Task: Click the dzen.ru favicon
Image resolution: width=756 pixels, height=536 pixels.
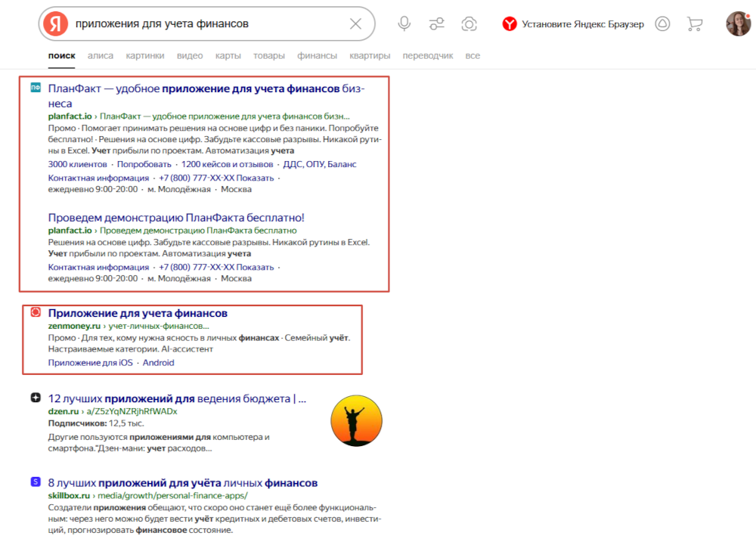Action: pos(36,397)
